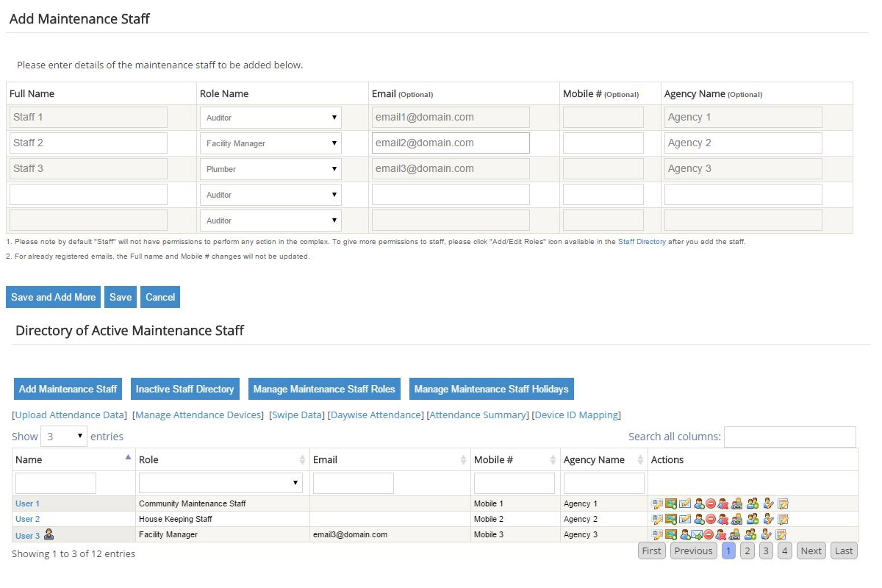Click send email arrow icon for User 3
This screenshot has height=588, width=882.
pos(697,534)
